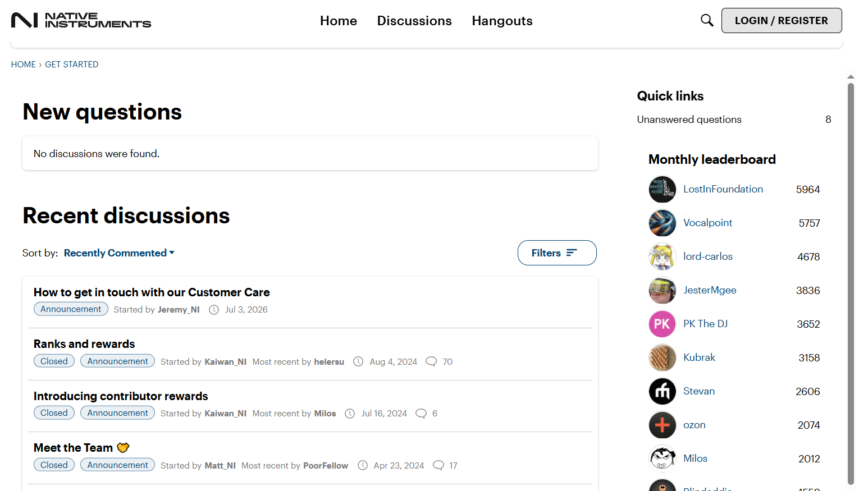
Task: Click the Unanswered questions count 8
Action: (x=828, y=120)
